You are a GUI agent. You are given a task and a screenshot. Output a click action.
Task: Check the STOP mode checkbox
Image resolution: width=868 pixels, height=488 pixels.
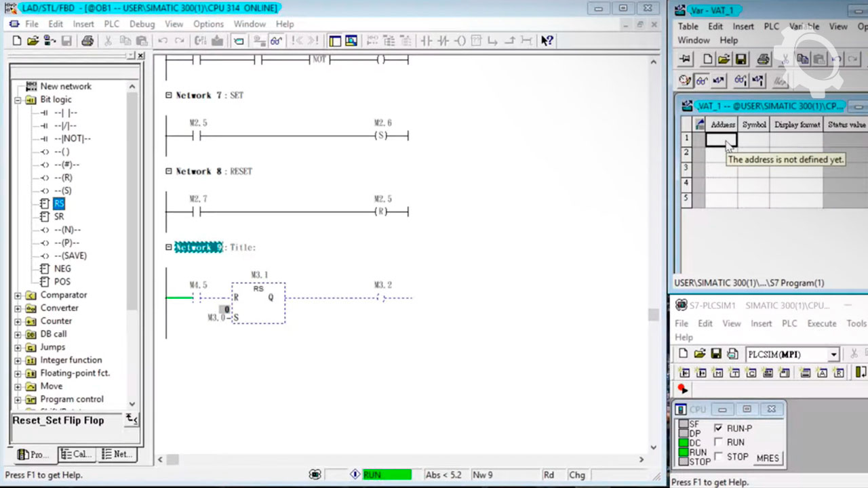(719, 457)
